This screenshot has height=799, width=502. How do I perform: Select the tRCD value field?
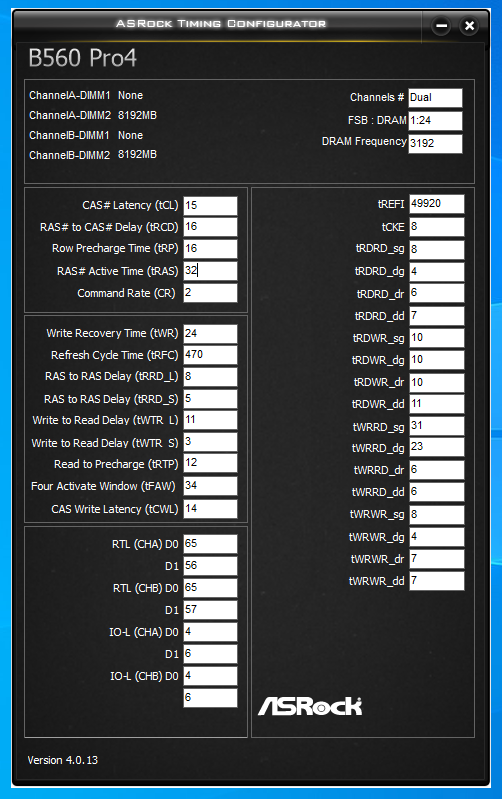click(210, 227)
